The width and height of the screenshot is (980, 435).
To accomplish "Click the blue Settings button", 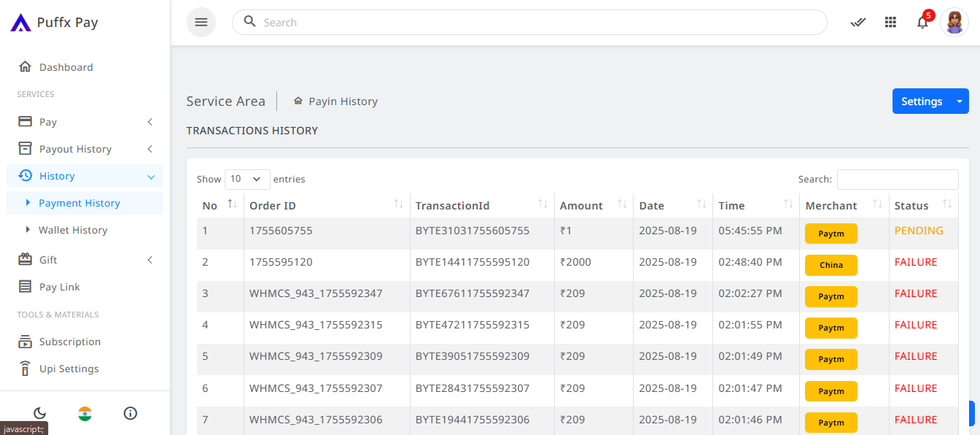I will point(922,101).
